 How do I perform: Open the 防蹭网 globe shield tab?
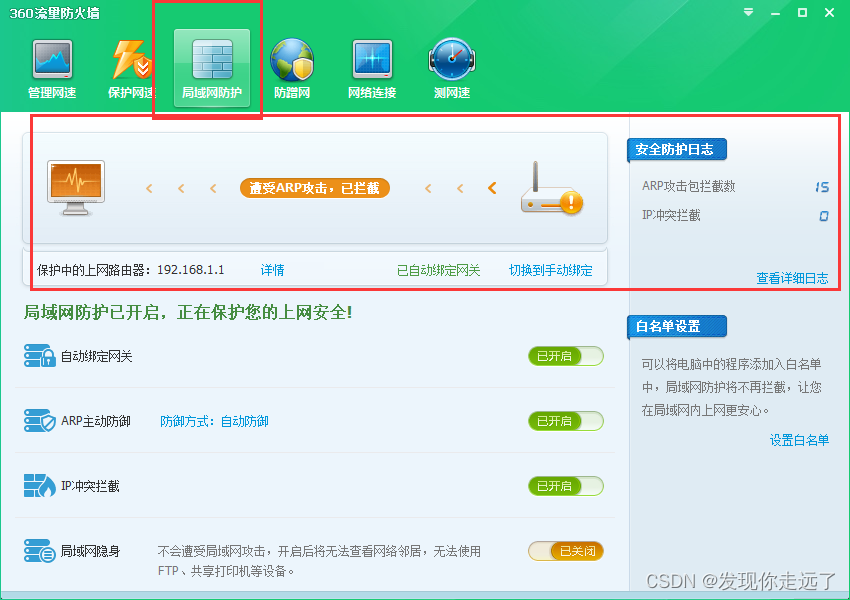pyautogui.click(x=292, y=69)
